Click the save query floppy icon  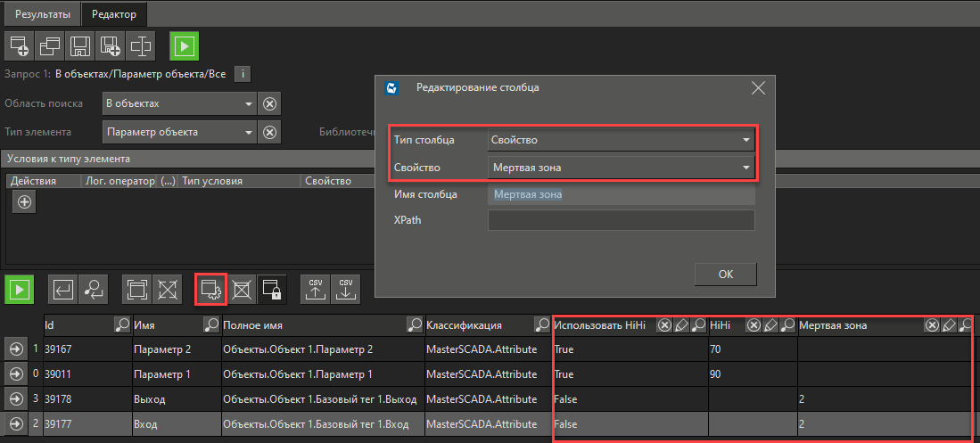click(80, 45)
